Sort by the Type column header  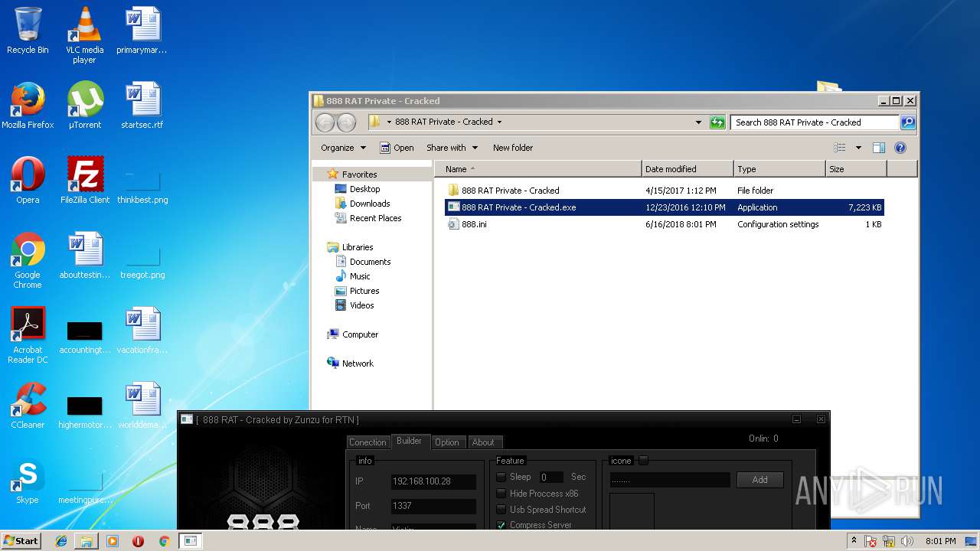click(x=779, y=169)
